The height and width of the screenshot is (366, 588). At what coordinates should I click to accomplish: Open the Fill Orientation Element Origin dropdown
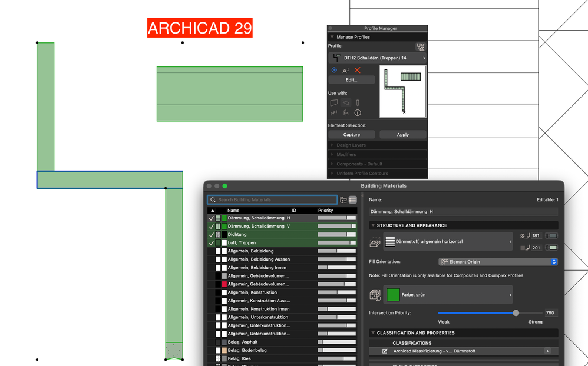pos(498,262)
